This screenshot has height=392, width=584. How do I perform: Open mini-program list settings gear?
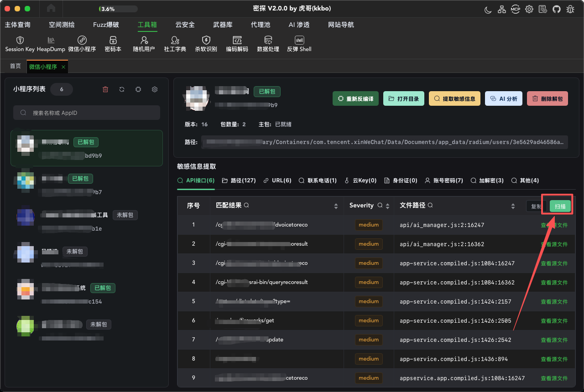point(155,89)
